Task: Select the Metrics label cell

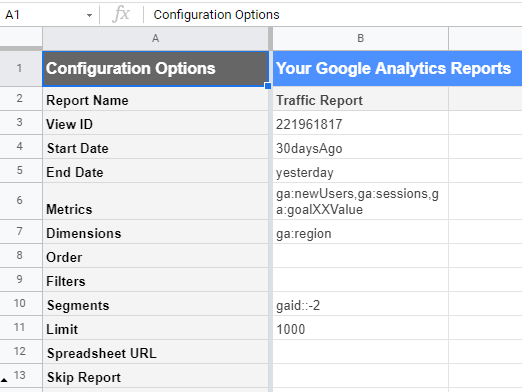Action: click(x=155, y=201)
